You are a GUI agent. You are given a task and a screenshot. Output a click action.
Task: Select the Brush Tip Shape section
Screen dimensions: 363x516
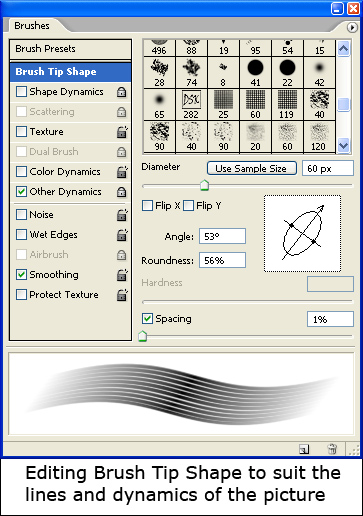(70, 72)
